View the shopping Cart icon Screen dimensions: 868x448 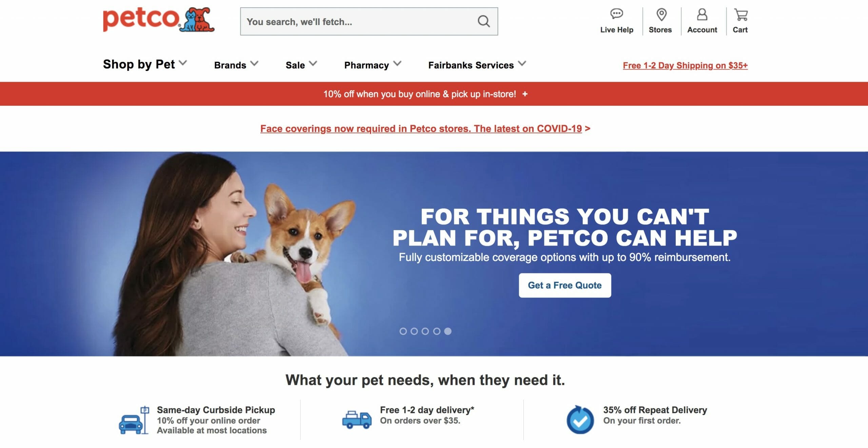click(741, 15)
